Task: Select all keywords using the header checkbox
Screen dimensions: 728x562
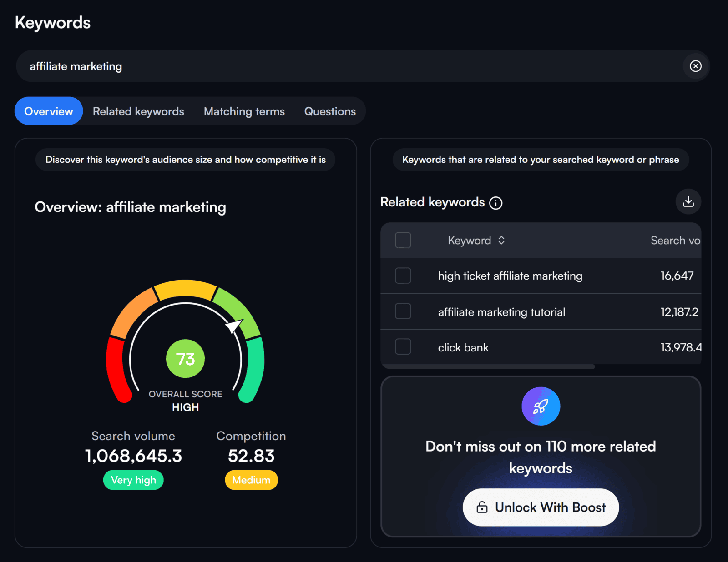Action: tap(403, 240)
